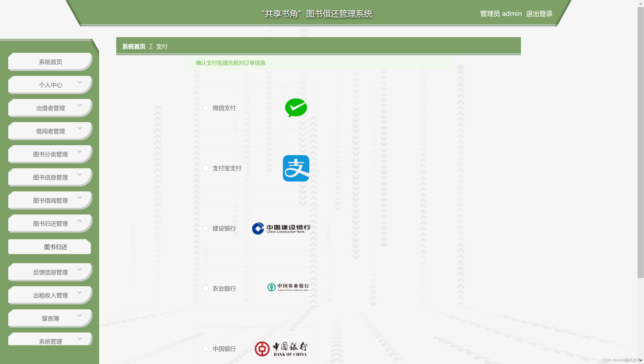
Task: Go to 系统首页 via breadcrumb link
Action: point(134,46)
